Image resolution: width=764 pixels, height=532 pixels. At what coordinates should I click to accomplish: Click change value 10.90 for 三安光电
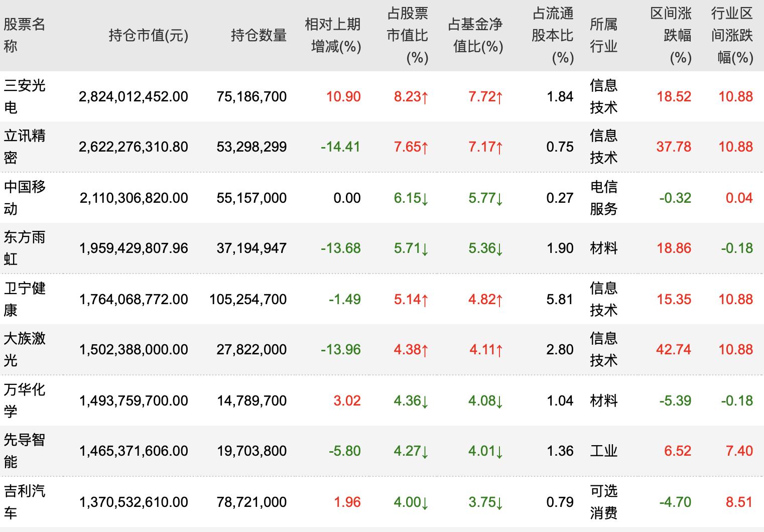click(343, 96)
